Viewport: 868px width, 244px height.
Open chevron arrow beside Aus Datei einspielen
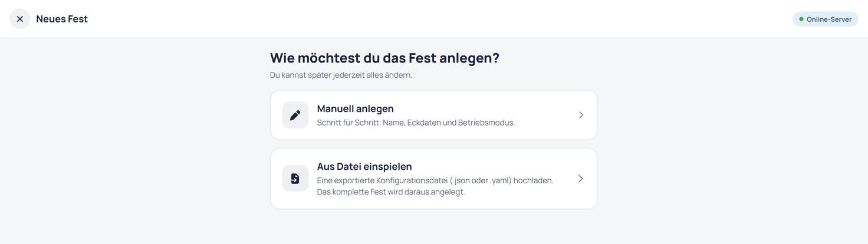[581, 179]
